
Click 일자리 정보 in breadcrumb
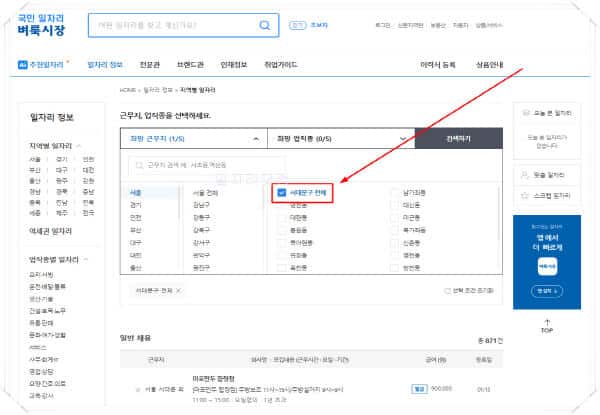tap(158, 90)
